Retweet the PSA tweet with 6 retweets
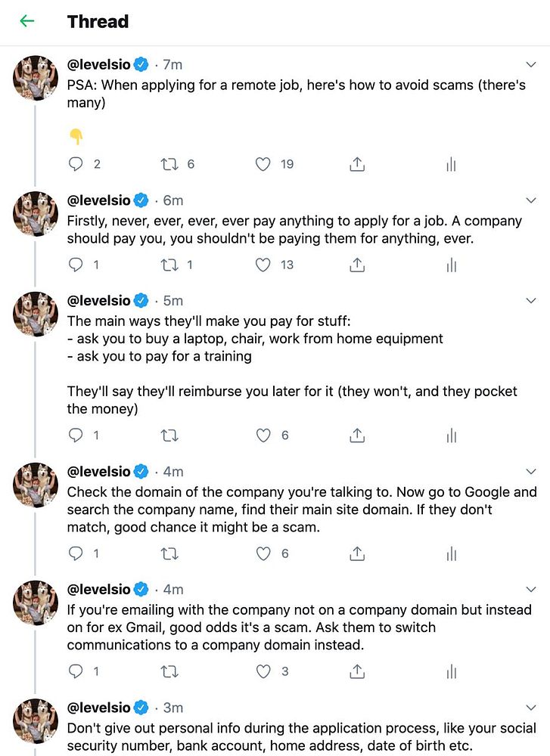Screen dimensions: 550x756 [170, 164]
